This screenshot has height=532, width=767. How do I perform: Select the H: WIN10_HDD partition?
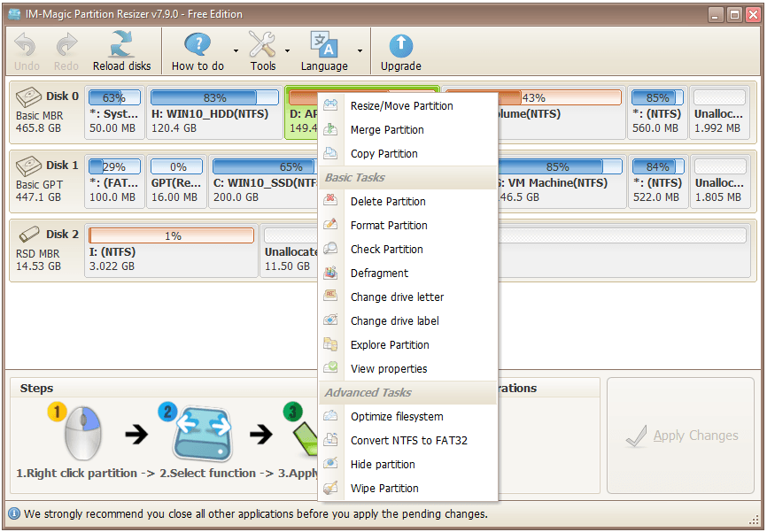[x=214, y=113]
